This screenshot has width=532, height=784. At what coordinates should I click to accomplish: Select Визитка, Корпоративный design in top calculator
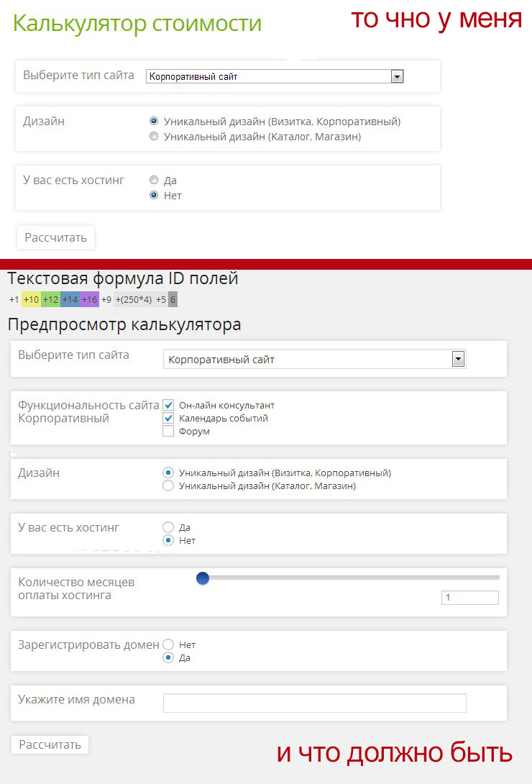(154, 121)
